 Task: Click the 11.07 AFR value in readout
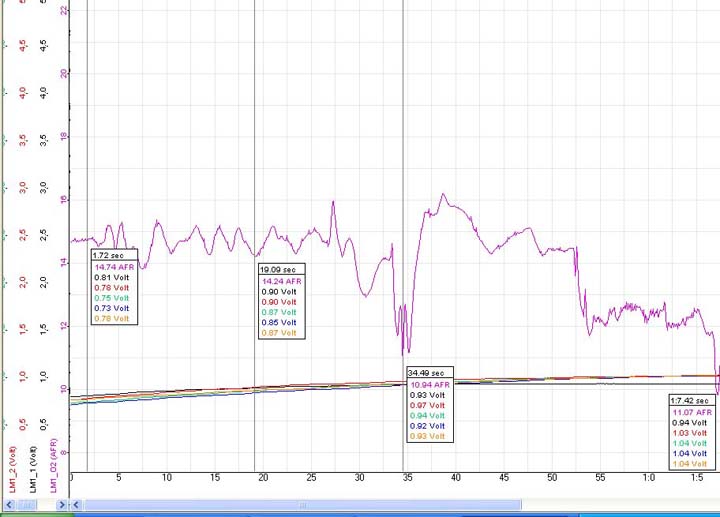click(692, 411)
